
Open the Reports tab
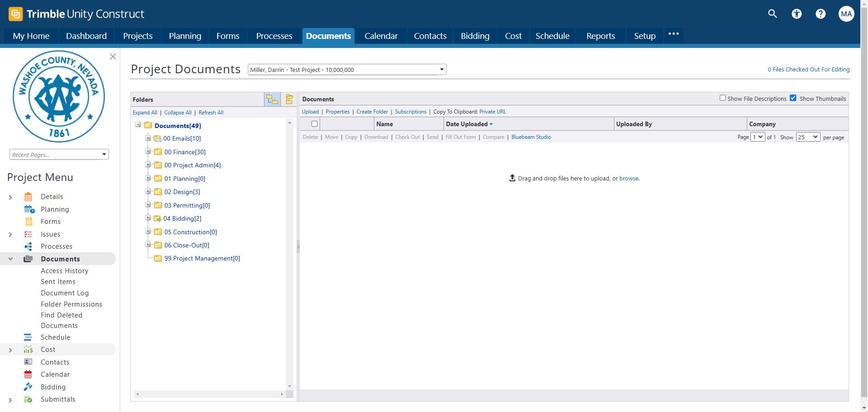click(x=601, y=36)
